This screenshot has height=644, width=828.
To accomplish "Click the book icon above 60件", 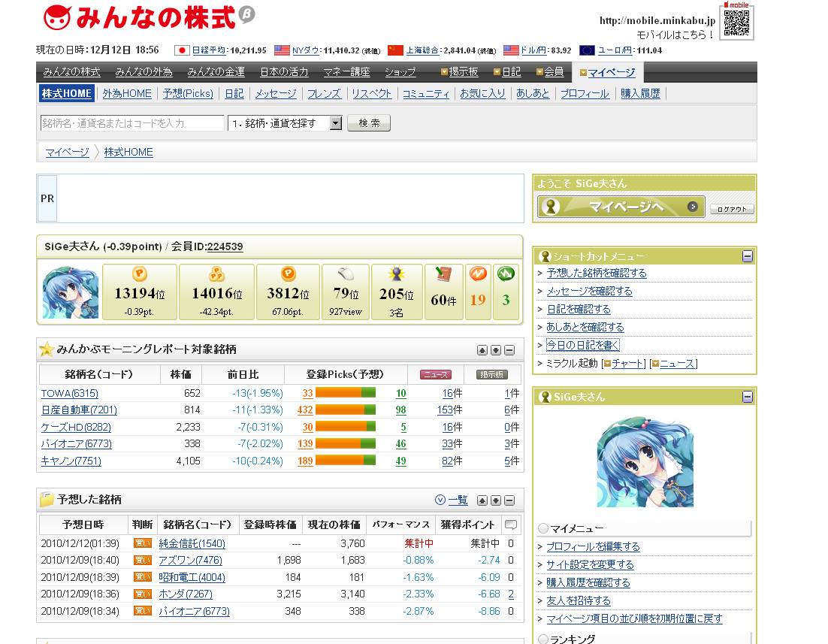I will tap(443, 276).
